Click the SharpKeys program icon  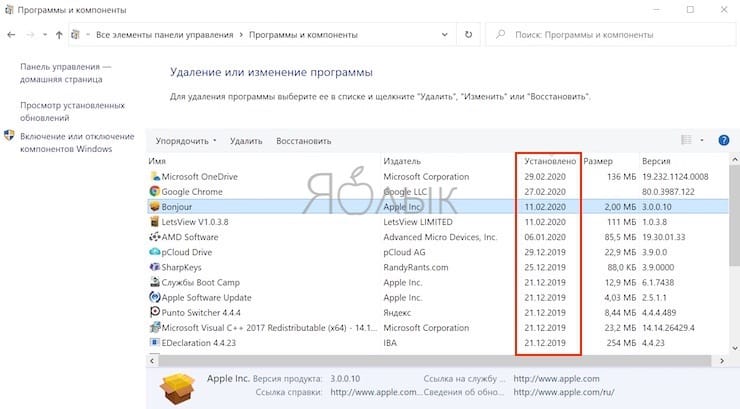coord(154,267)
